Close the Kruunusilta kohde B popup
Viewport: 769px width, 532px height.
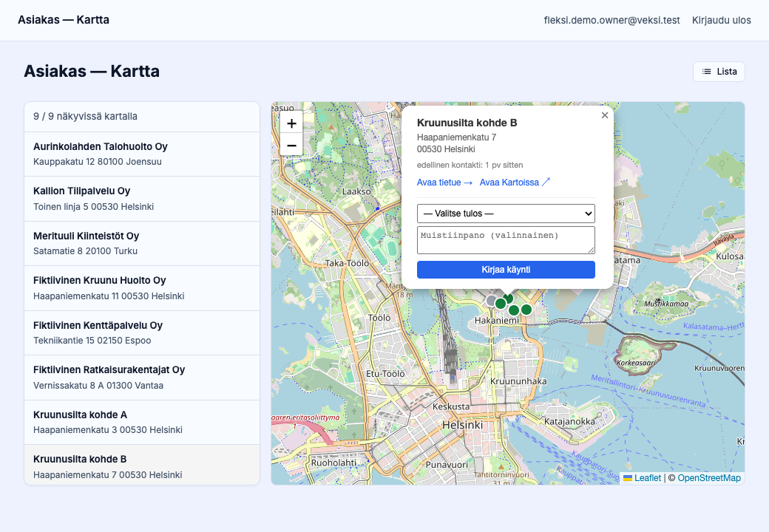point(605,115)
